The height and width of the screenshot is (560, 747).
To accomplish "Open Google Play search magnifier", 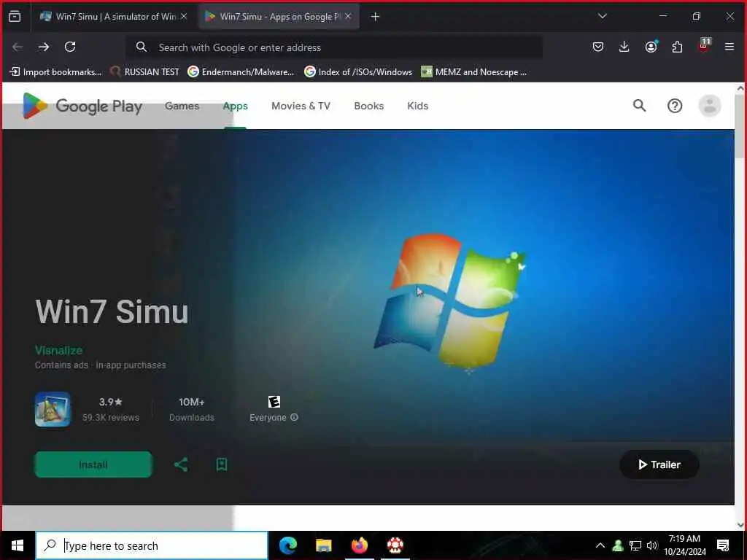I will (x=639, y=106).
